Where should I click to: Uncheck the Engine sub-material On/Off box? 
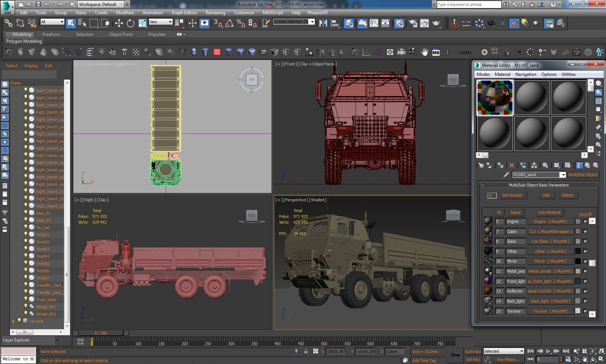[585, 221]
